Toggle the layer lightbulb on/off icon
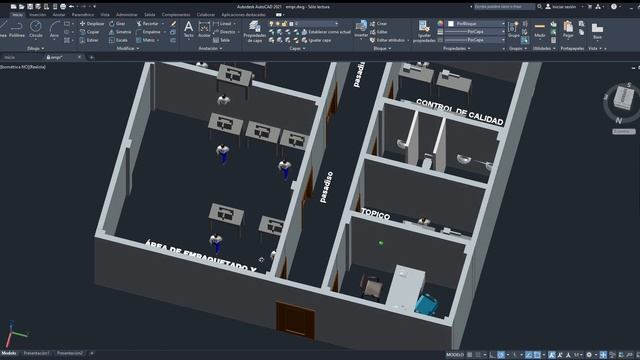 pyautogui.click(x=271, y=24)
